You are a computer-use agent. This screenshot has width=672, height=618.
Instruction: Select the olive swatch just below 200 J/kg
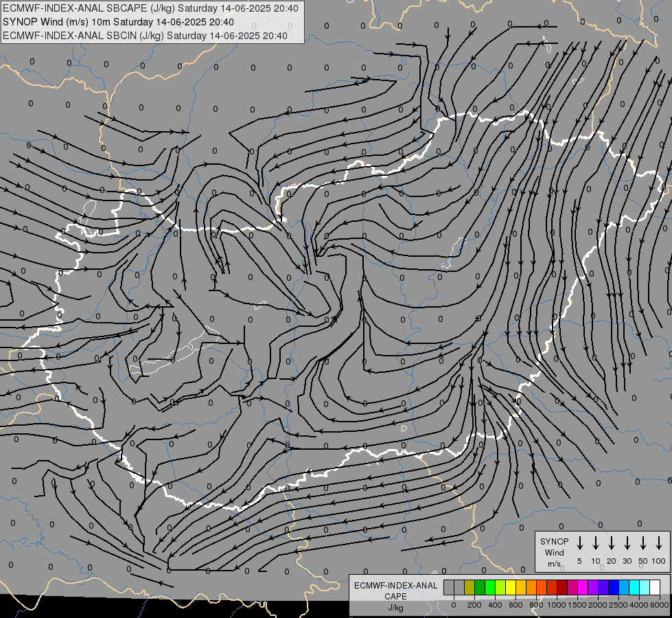[470, 588]
